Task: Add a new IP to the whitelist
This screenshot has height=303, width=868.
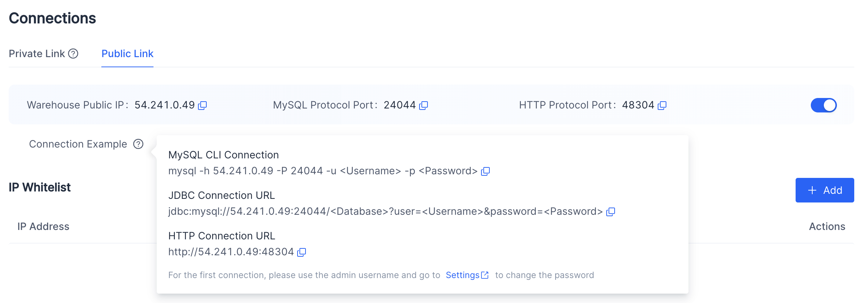Action: pos(825,190)
